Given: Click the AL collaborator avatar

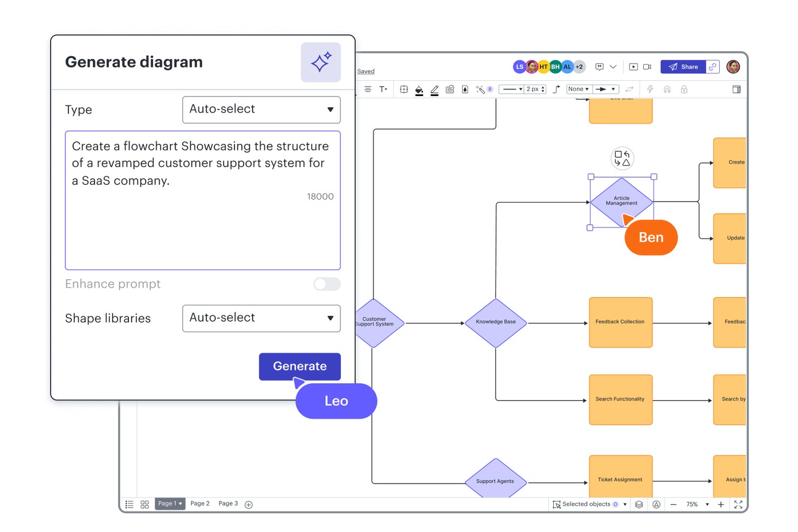Looking at the screenshot, I should click(567, 67).
